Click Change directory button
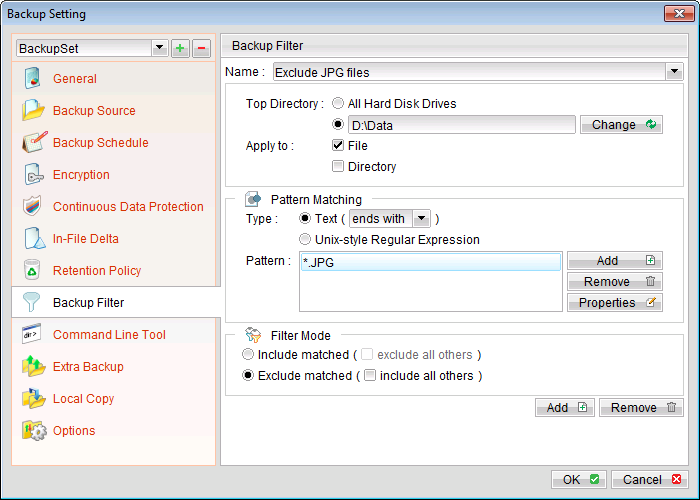Image resolution: width=700 pixels, height=500 pixels. (621, 125)
